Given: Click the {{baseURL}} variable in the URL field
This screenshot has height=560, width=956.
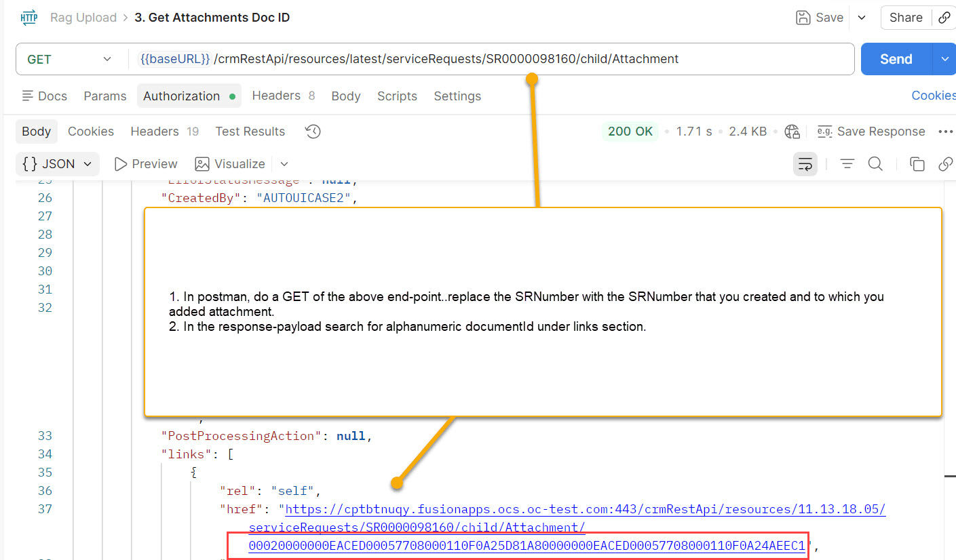Looking at the screenshot, I should coord(175,59).
